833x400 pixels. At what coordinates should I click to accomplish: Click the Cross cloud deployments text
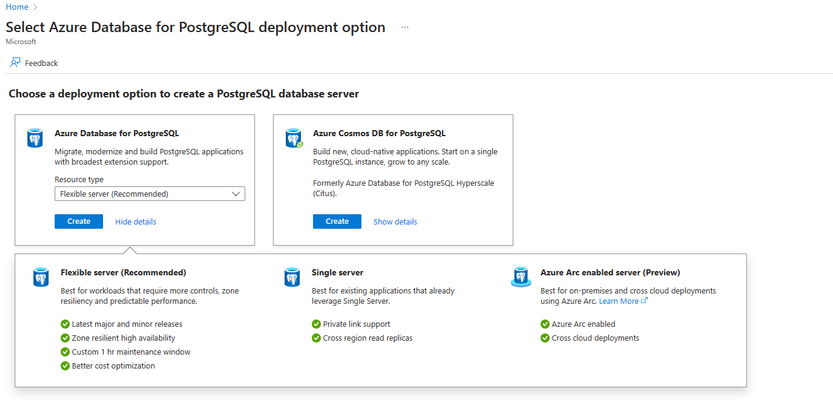pos(596,338)
